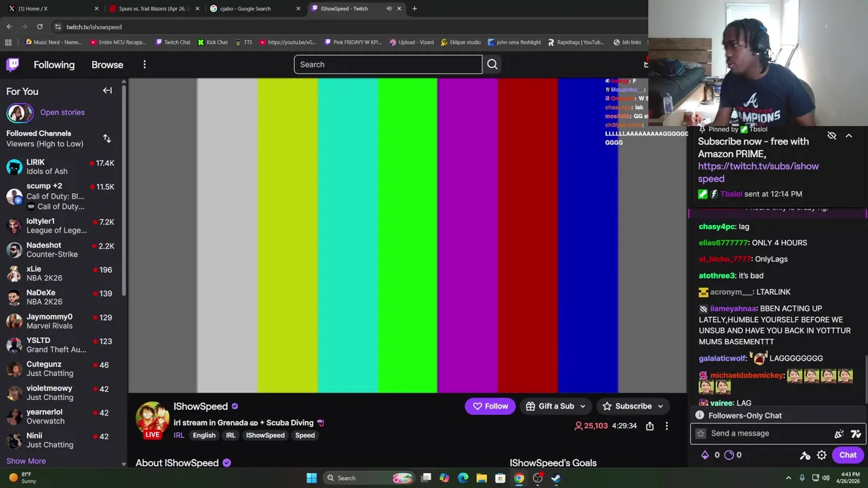Screen dimensions: 868x488
Task: Expand the Subscribe dropdown arrow
Action: pos(660,406)
